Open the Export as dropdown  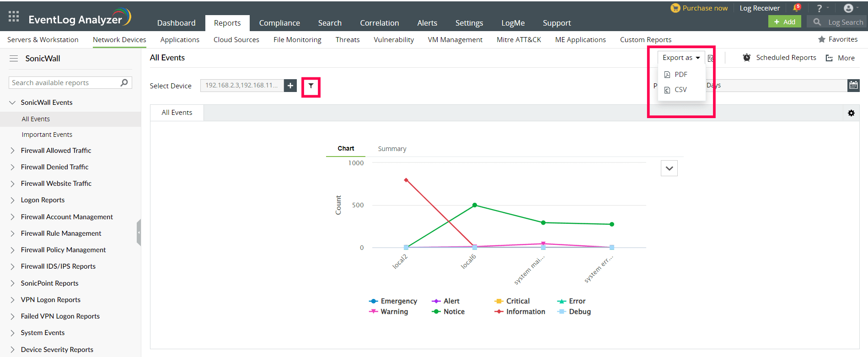681,58
